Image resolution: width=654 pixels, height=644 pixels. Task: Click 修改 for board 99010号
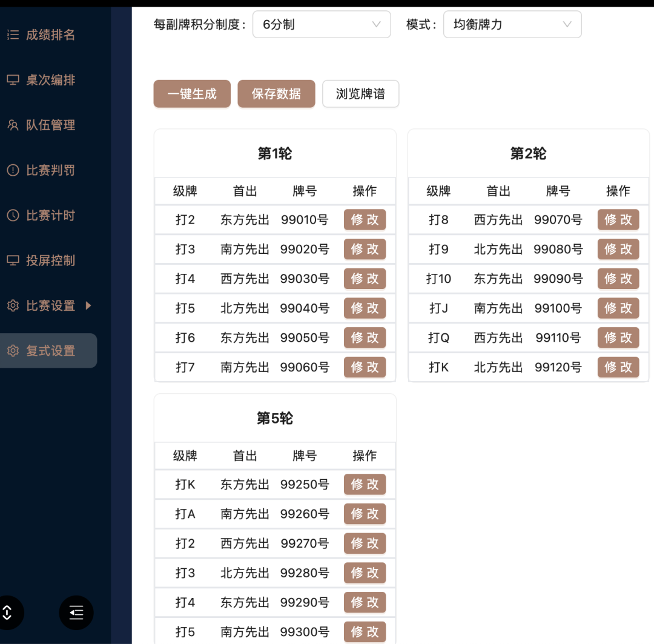coord(365,219)
